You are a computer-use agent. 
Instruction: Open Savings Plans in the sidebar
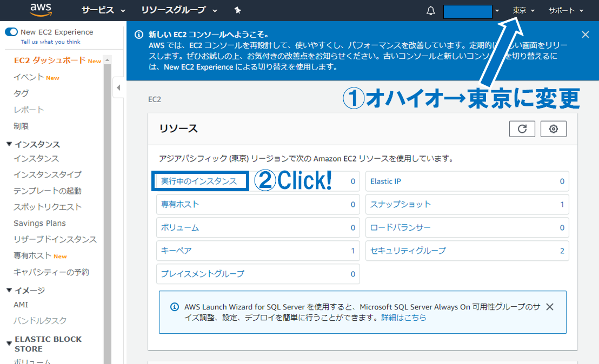39,223
